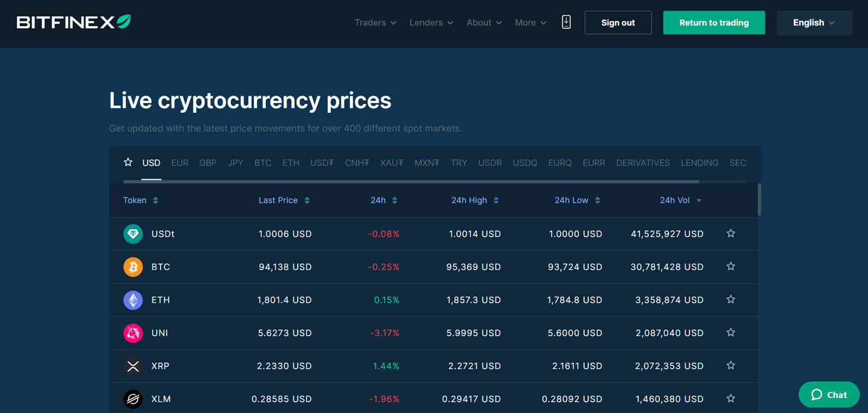Screen dimensions: 868x413
Task: Click the UNI Uniswap coin icon
Action: [x=133, y=333]
